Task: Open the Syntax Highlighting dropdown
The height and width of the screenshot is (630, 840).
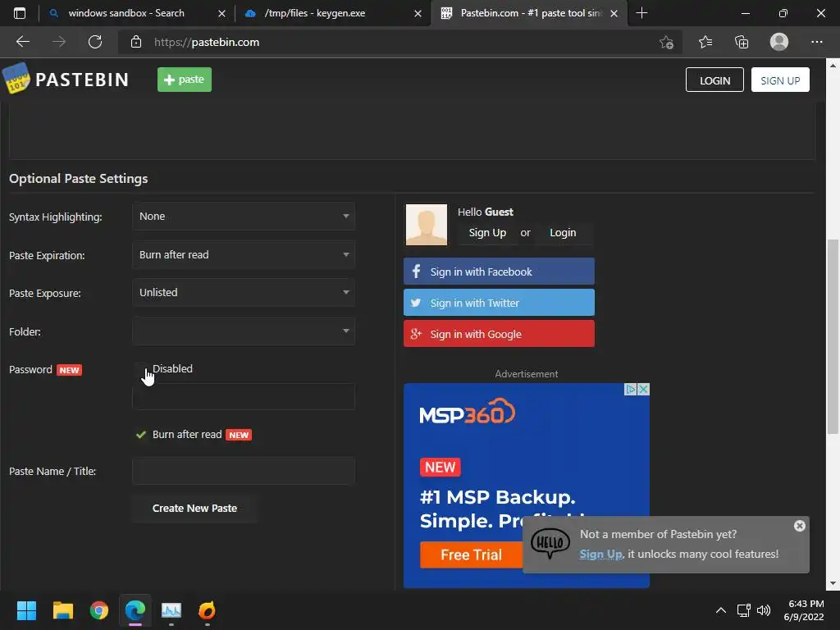Action: [x=244, y=217]
